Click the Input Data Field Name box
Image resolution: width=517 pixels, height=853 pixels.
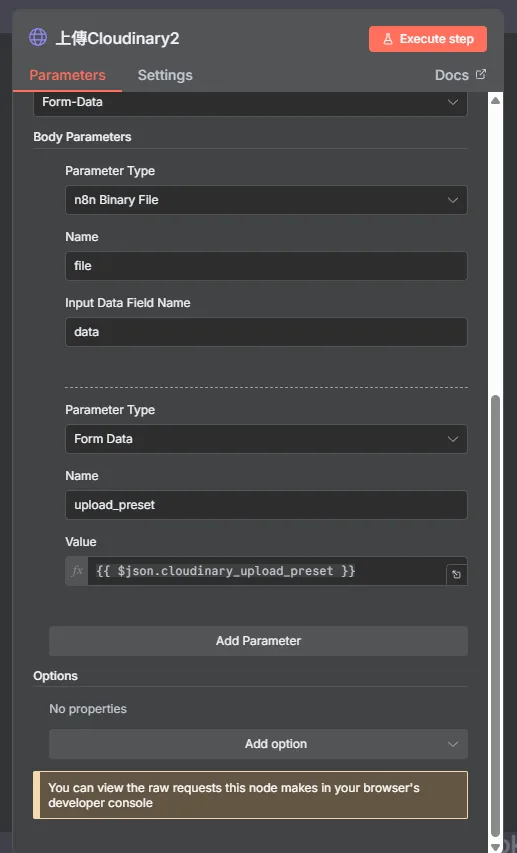pos(266,332)
